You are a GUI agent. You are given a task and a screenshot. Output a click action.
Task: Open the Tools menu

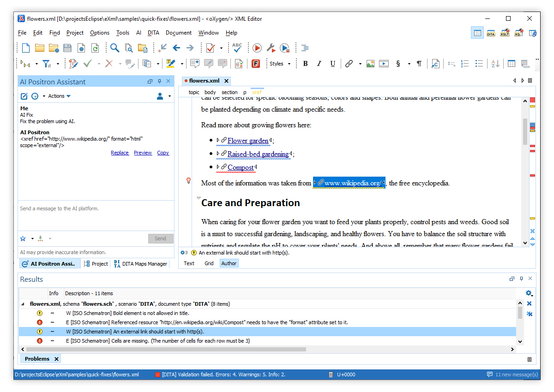coord(123,33)
